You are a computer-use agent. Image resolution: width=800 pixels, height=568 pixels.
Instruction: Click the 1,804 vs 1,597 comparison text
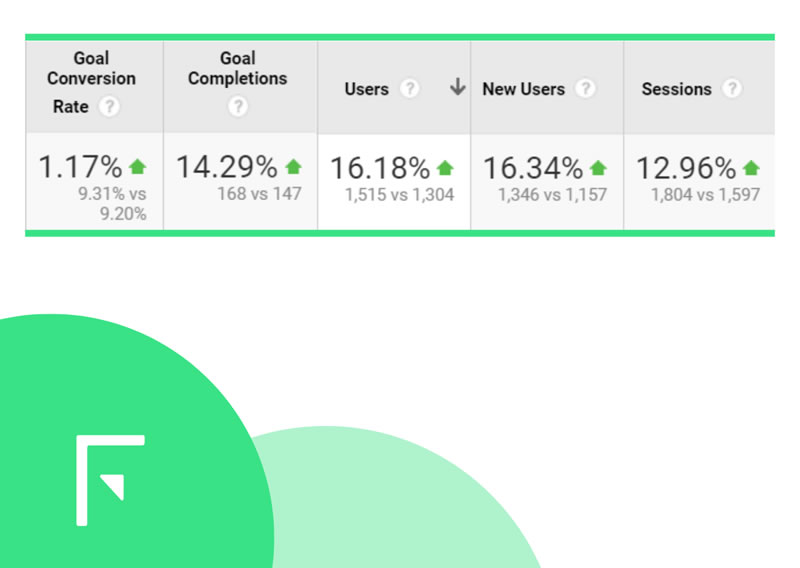pos(706,194)
